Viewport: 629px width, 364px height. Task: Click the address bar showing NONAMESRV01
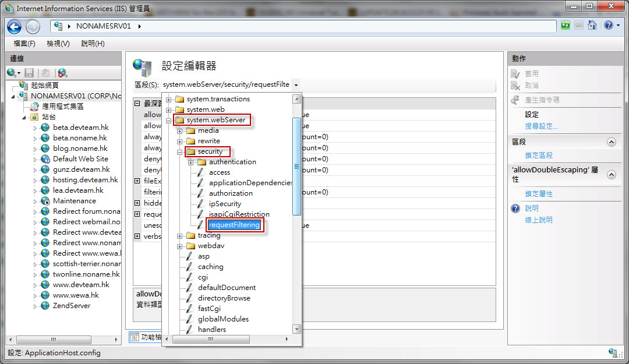(x=303, y=26)
